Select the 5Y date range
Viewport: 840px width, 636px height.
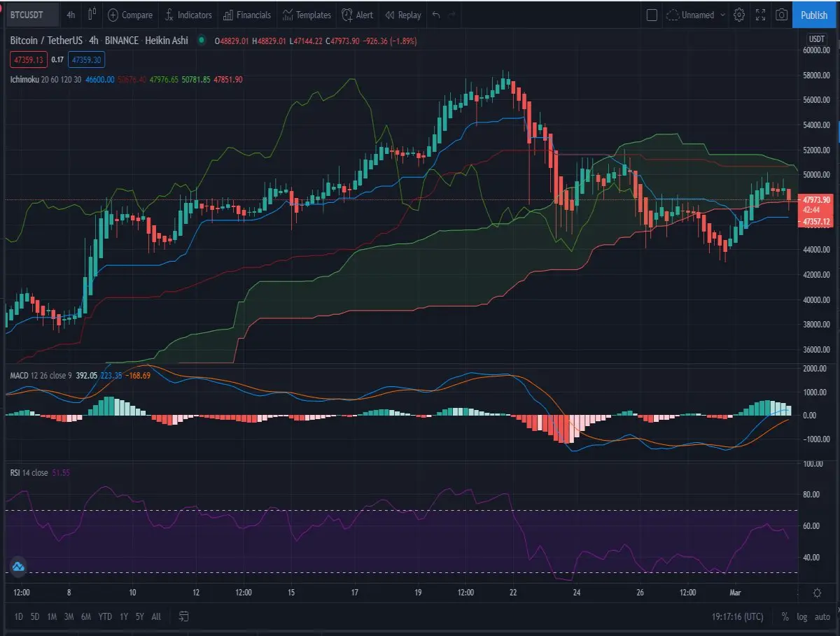[x=140, y=616]
